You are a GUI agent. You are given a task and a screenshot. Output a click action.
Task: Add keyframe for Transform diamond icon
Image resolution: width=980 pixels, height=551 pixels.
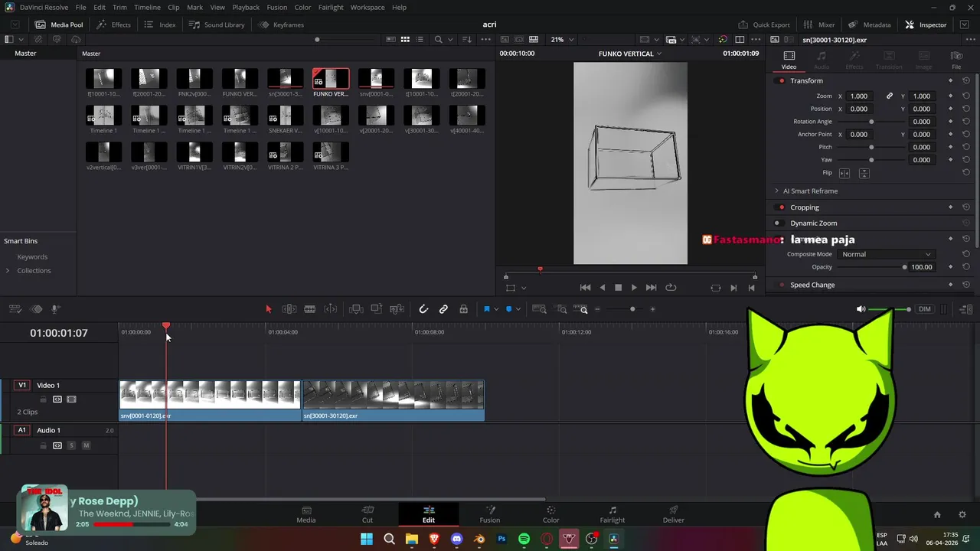951,81
